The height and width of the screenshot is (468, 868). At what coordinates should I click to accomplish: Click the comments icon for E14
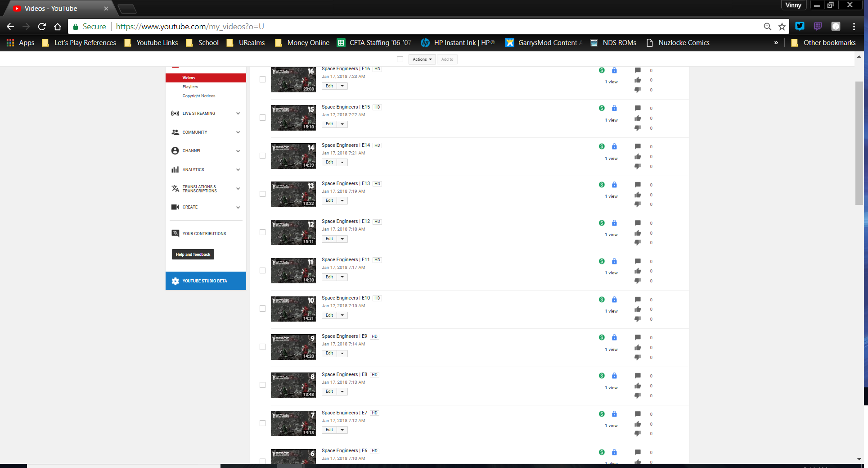(638, 146)
